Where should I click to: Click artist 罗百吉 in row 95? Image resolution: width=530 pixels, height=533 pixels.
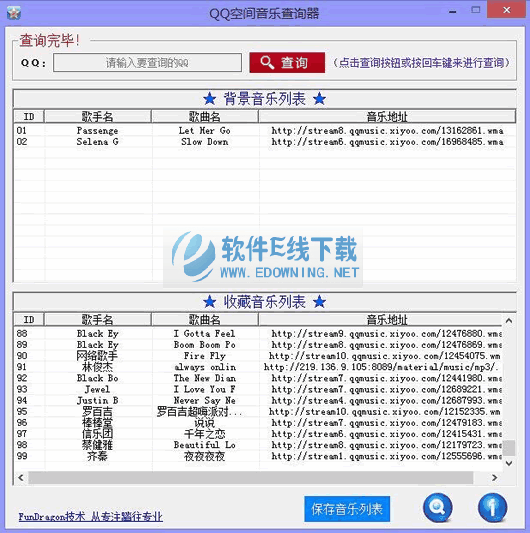[x=97, y=412]
